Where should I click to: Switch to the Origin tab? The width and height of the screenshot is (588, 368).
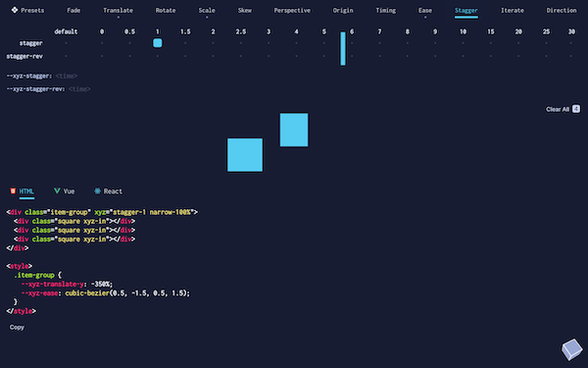(x=343, y=11)
